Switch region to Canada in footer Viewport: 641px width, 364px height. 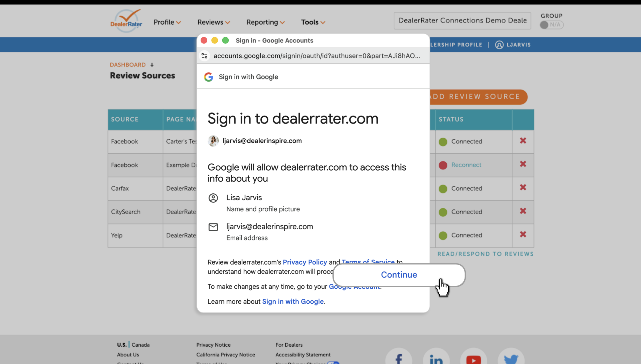pyautogui.click(x=140, y=345)
